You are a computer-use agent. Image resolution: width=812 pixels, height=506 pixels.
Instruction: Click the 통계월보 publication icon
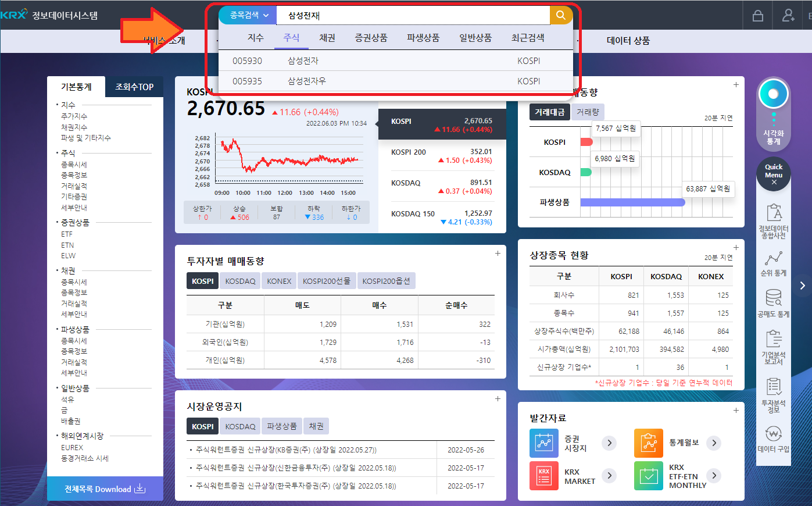point(649,443)
